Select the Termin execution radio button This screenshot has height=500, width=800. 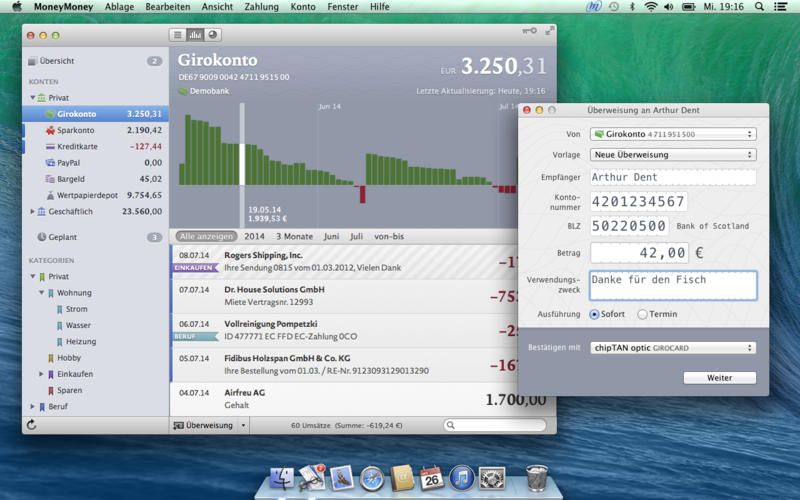pos(642,314)
